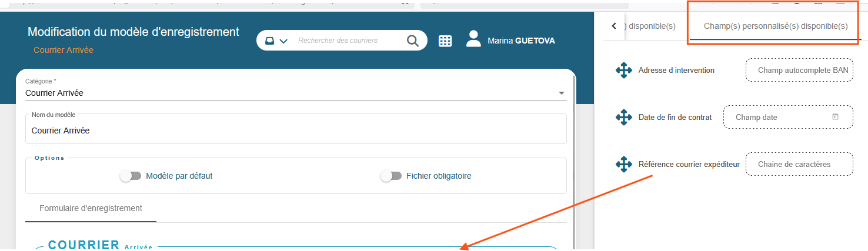Expand the search bar chevron dropdown
This screenshot has height=251, width=868.
[x=283, y=41]
